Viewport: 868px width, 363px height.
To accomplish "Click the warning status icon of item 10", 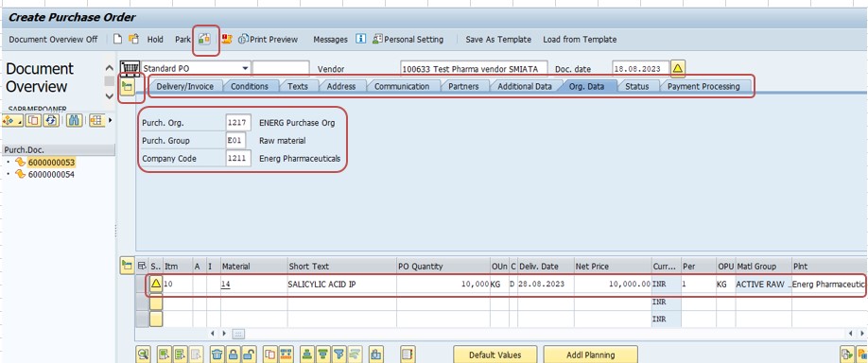I will point(156,284).
